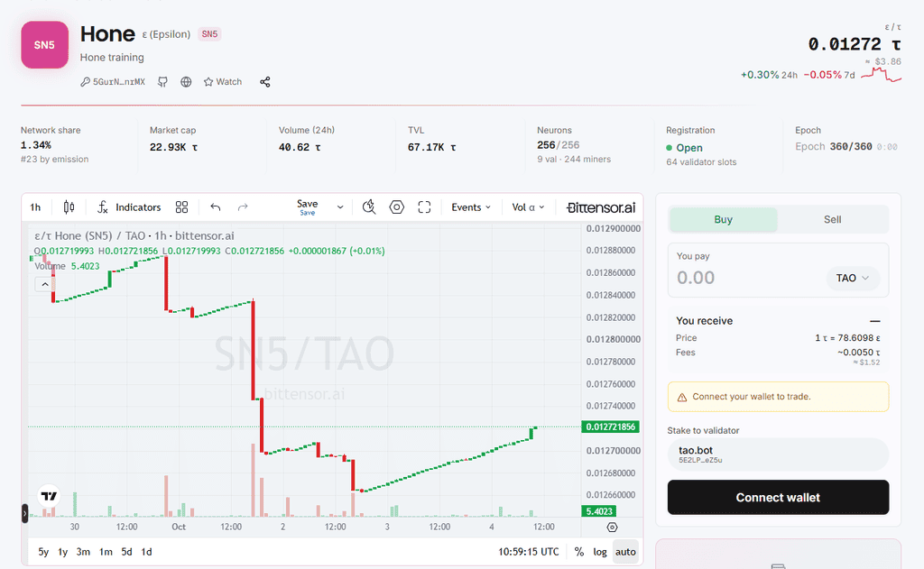This screenshot has width=924, height=569.
Task: Select the 3m time range
Action: (x=83, y=552)
